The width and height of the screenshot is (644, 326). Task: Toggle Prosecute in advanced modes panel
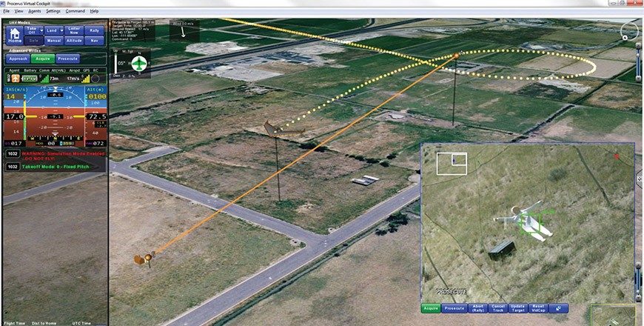pos(68,58)
